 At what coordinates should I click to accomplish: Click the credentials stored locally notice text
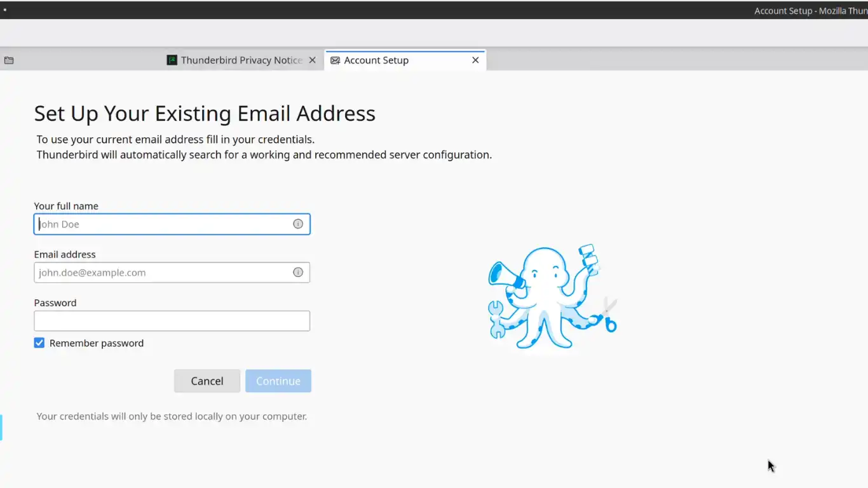pyautogui.click(x=172, y=417)
